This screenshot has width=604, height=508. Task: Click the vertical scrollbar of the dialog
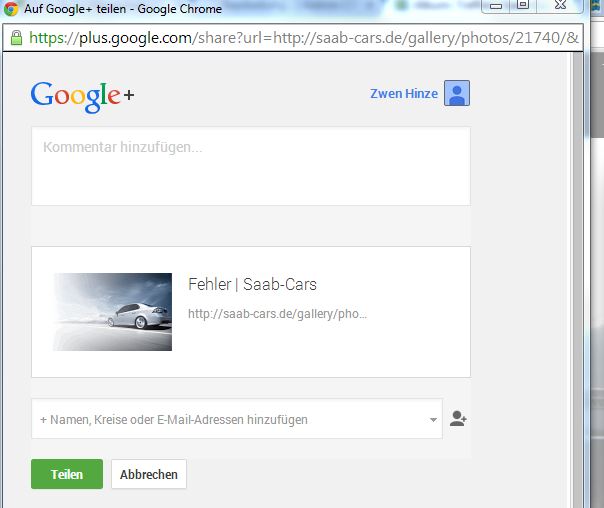[x=577, y=279]
